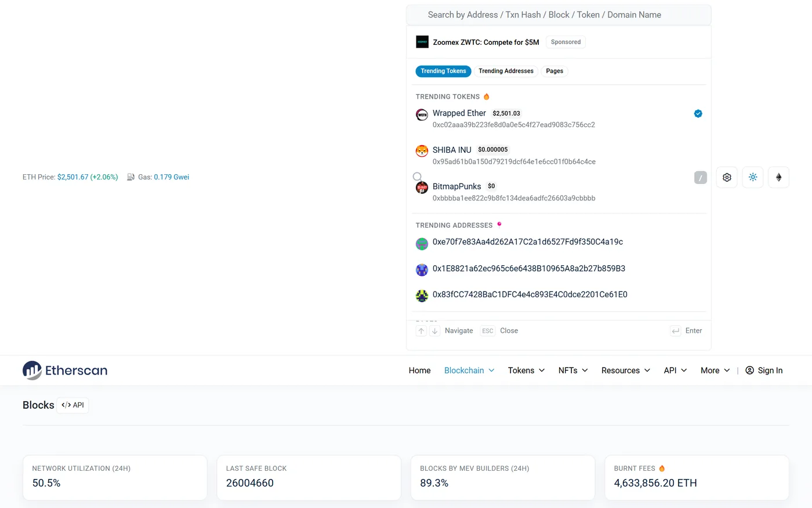Click the Network Utilization value 50.5%
Screen dimensions: 812x508
pos(46,483)
